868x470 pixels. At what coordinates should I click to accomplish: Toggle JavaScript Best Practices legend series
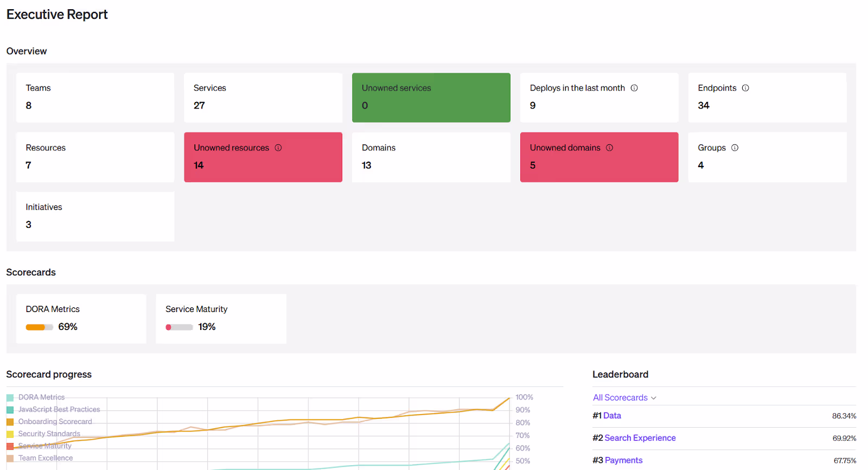(59, 410)
